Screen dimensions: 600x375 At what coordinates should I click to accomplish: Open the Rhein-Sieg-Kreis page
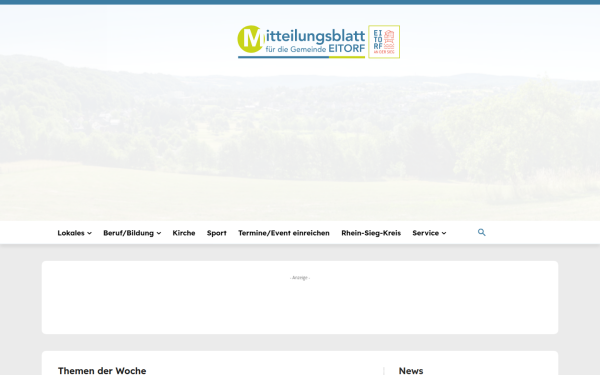[371, 233]
